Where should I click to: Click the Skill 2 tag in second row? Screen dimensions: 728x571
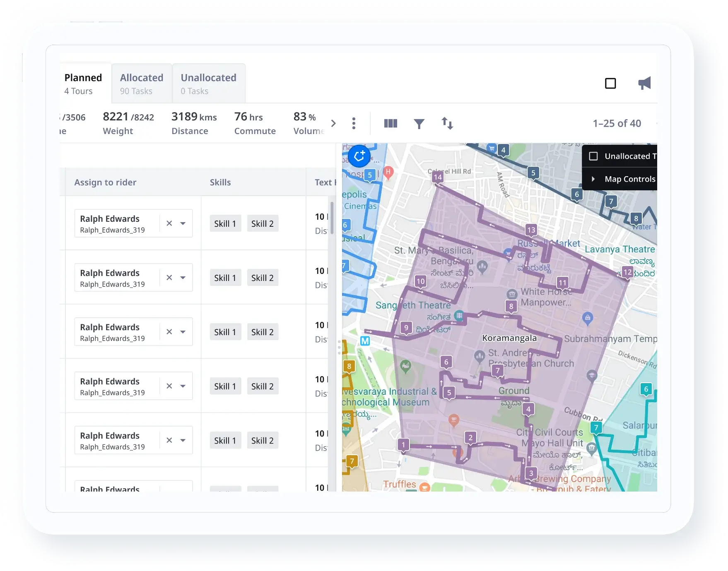click(x=262, y=278)
